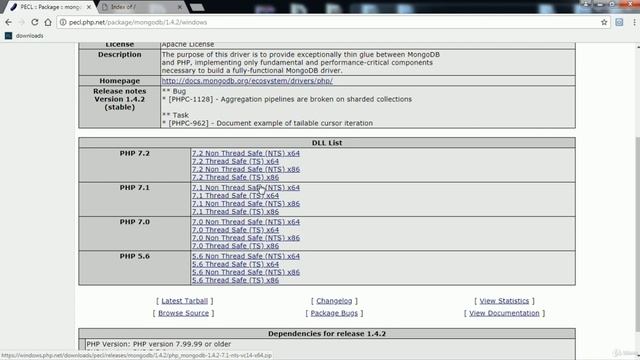Viewport: 640px width, 360px height.
Task: Click the PHP 7.0 row label
Action: 135,222
